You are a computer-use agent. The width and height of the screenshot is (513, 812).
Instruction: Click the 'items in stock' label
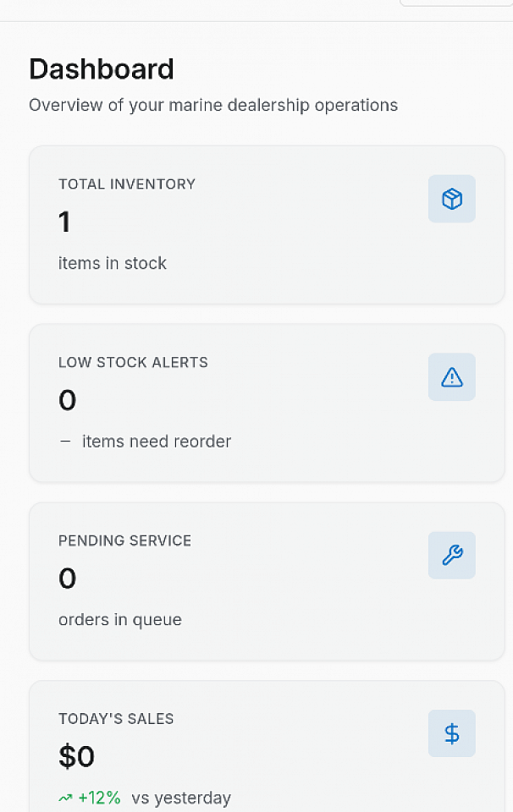pos(113,263)
